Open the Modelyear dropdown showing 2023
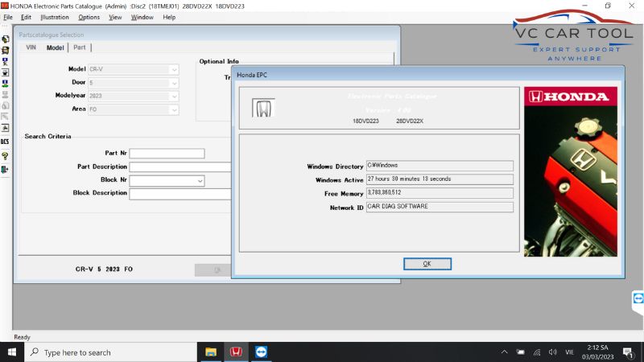This screenshot has width=644, height=362. (x=174, y=96)
